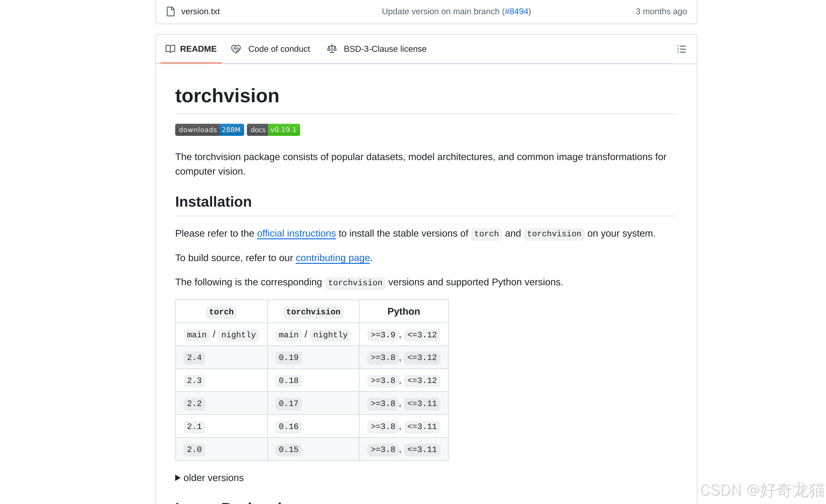Image resolution: width=826 pixels, height=504 pixels.
Task: Switch to the BSD-3-Clause license tab
Action: (x=376, y=49)
